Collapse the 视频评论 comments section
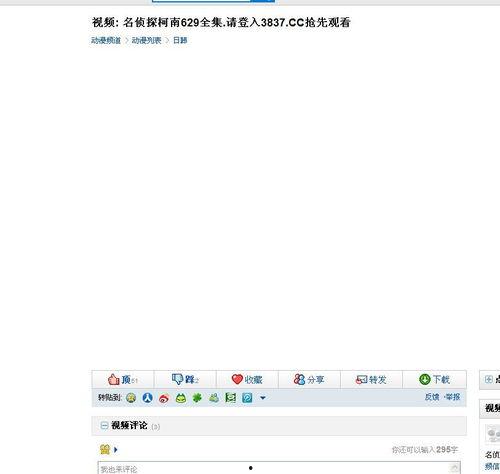500x474 pixels. pos(104,425)
